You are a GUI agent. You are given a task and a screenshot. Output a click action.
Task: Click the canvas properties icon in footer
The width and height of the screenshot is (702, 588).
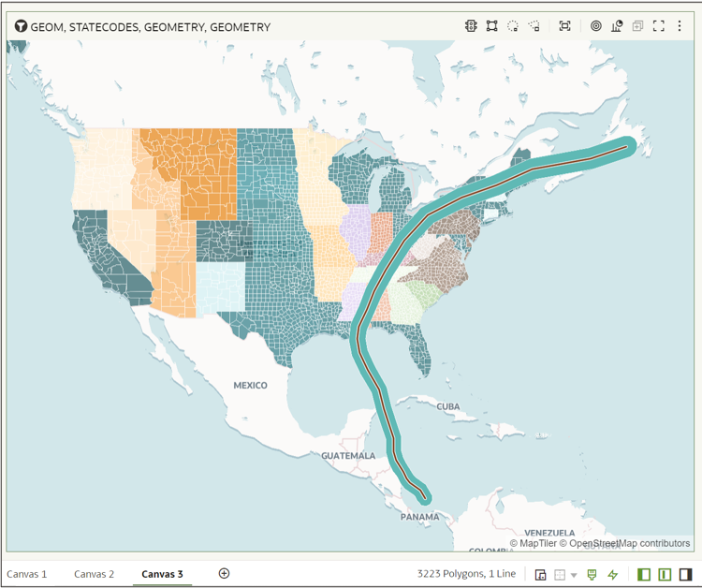pos(540,574)
